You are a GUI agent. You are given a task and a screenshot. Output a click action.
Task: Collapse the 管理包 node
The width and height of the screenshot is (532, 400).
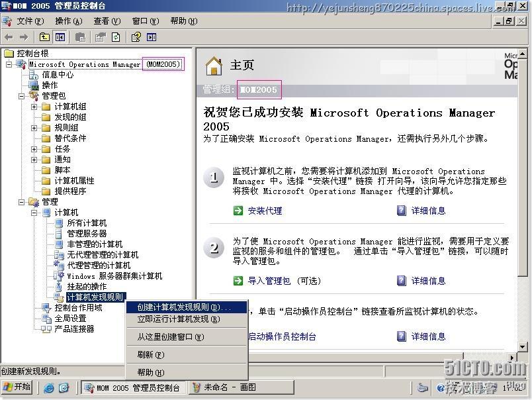[21, 96]
